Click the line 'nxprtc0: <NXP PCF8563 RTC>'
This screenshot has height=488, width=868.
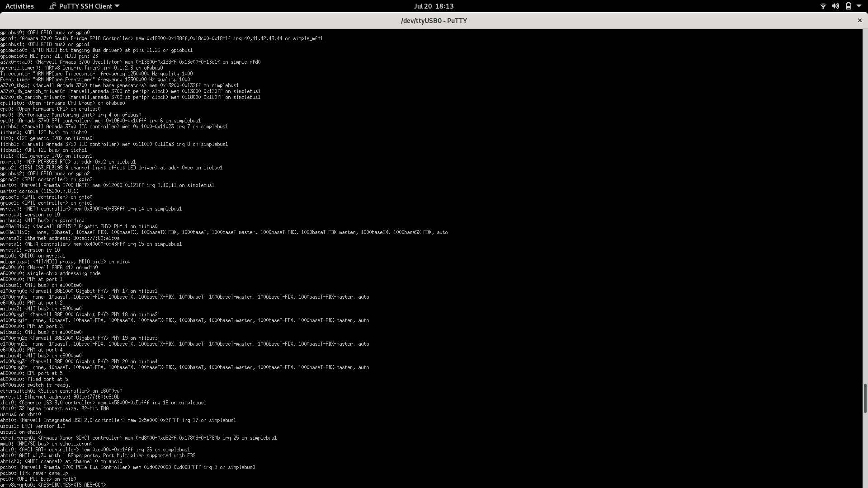pos(68,162)
